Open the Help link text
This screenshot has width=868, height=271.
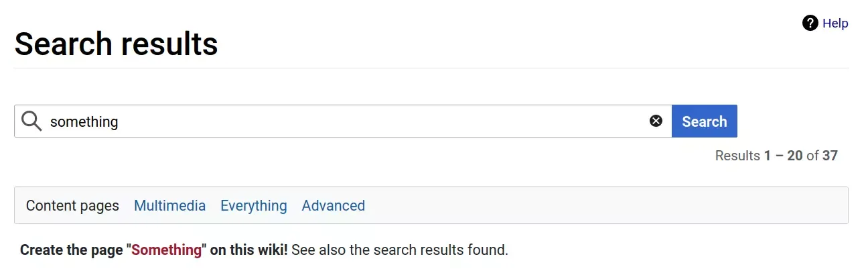835,23
